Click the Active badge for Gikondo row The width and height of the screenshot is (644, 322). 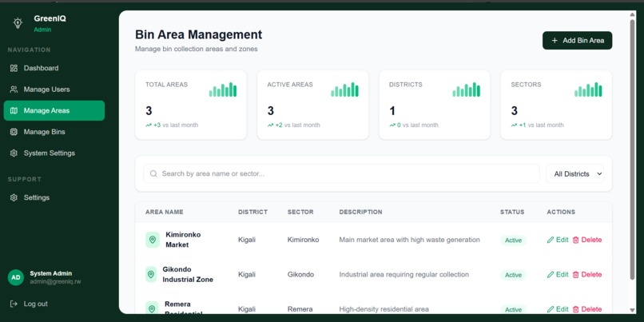(x=513, y=275)
